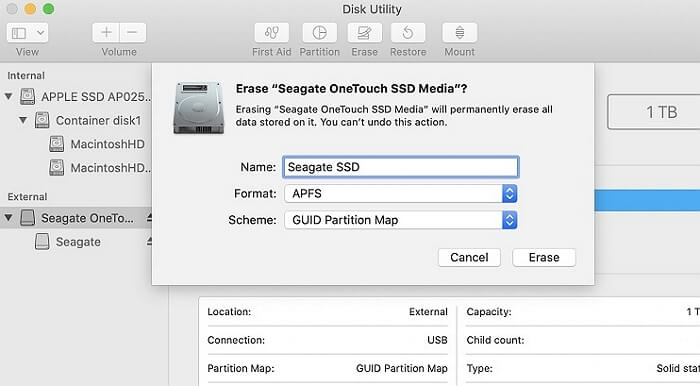Click the second MacintoshHD volume icon
Viewport: 700px width, 386px height.
[57, 168]
